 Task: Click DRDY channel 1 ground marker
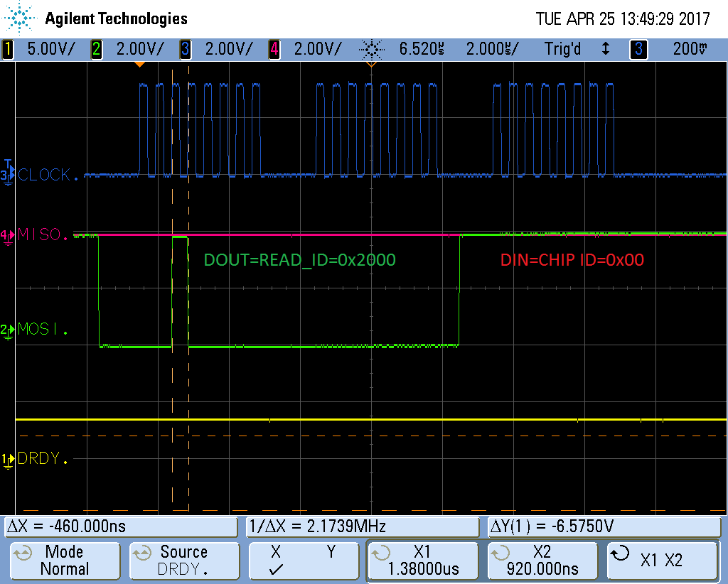tap(7, 460)
